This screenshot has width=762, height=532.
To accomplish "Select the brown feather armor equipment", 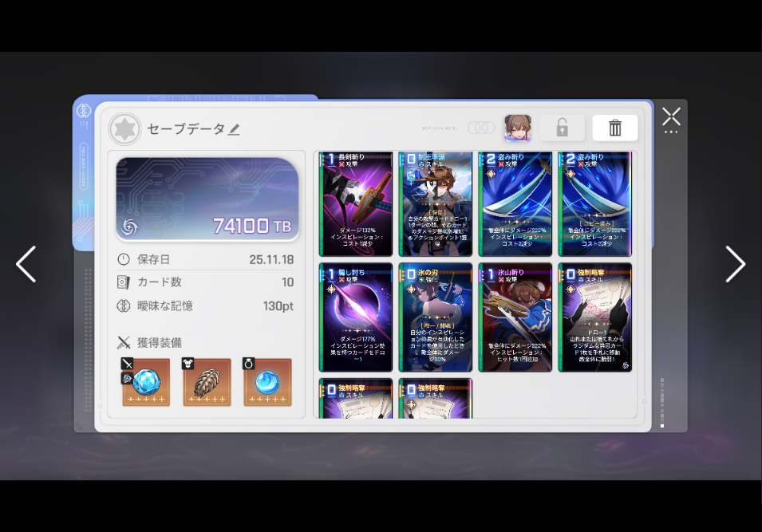I will [x=207, y=383].
